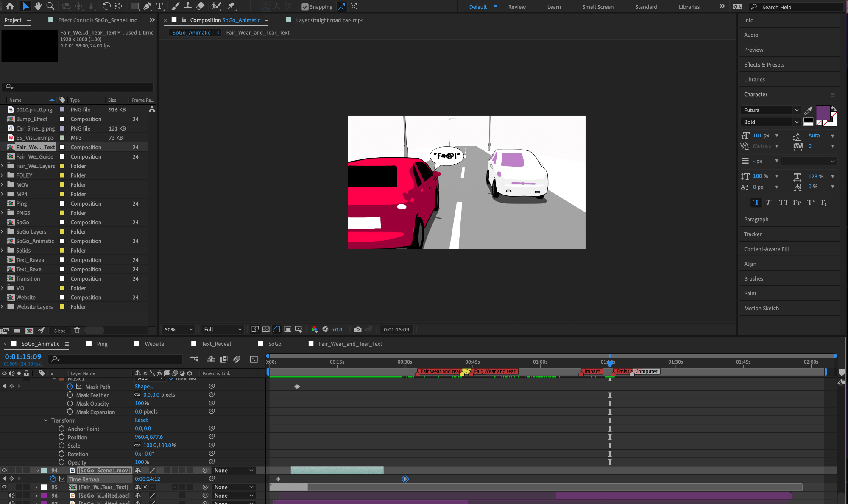Click the Home icon in the toolbar
This screenshot has height=504, width=848.
pos(10,6)
